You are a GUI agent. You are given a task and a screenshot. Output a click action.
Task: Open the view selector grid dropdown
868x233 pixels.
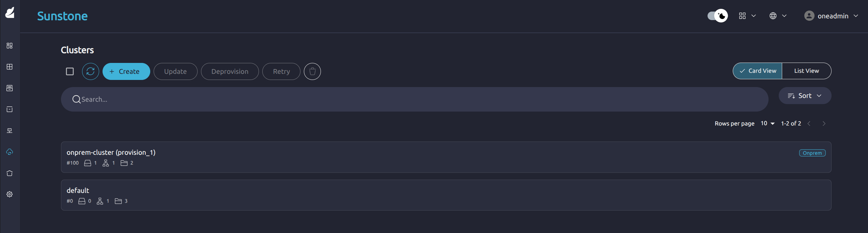(x=747, y=16)
